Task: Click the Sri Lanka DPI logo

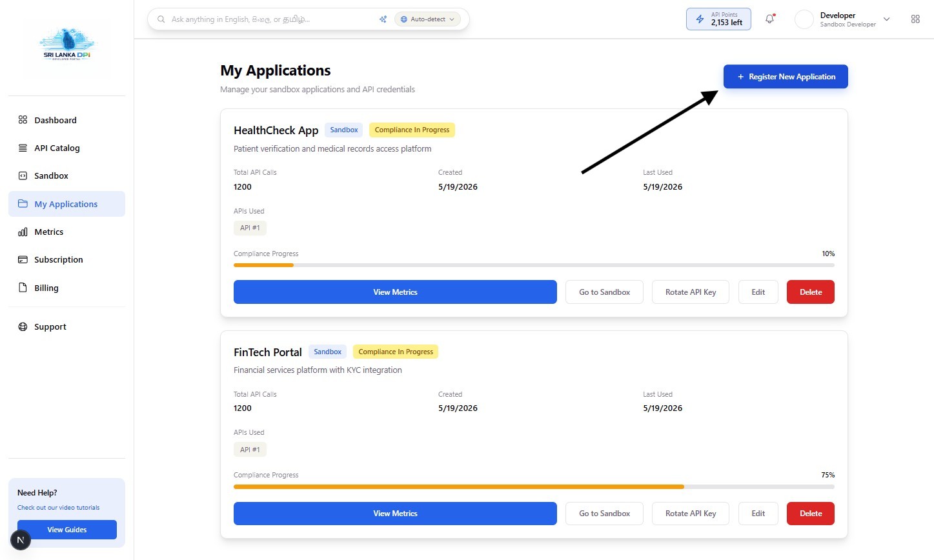Action: click(x=66, y=45)
